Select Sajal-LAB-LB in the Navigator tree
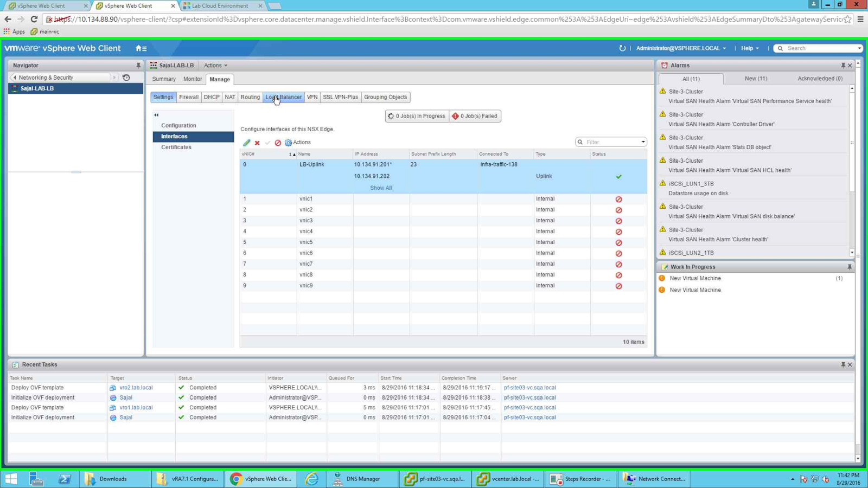Viewport: 868px width, 488px height. 75,88
